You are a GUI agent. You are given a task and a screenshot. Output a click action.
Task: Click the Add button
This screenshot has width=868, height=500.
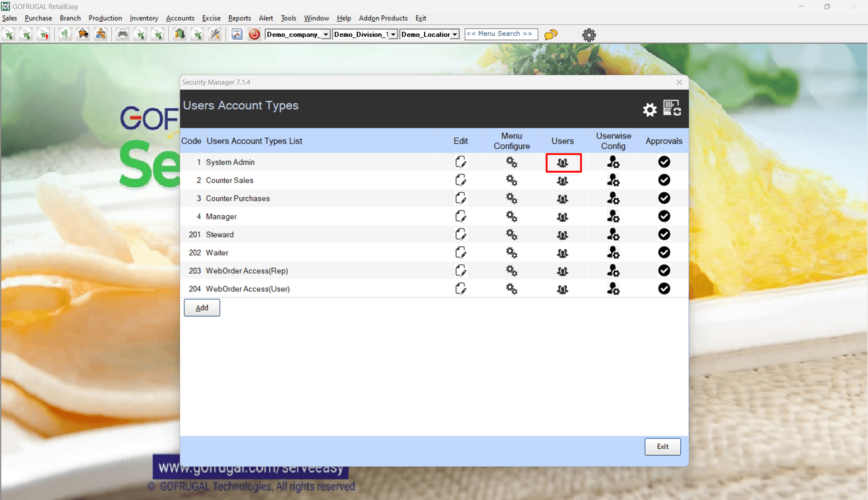pos(202,308)
